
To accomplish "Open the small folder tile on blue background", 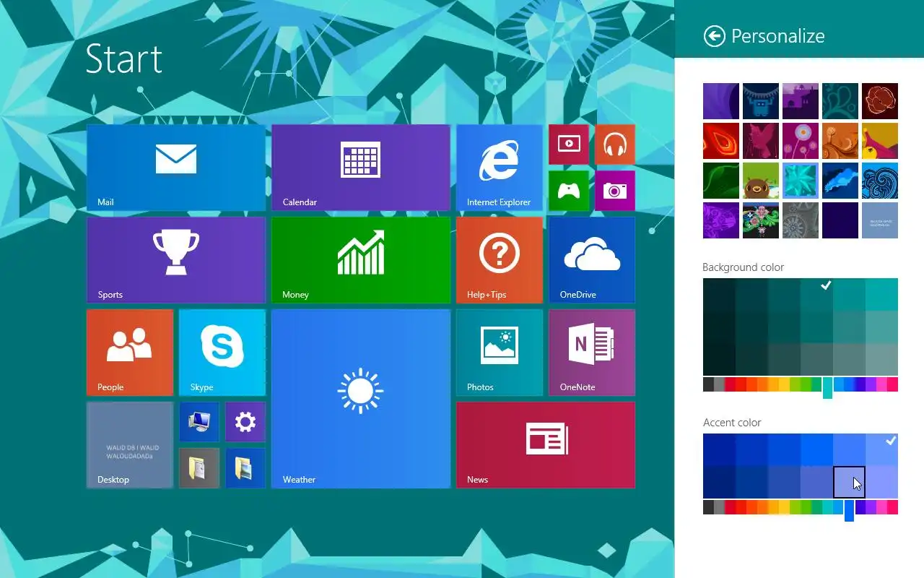I will (x=245, y=468).
